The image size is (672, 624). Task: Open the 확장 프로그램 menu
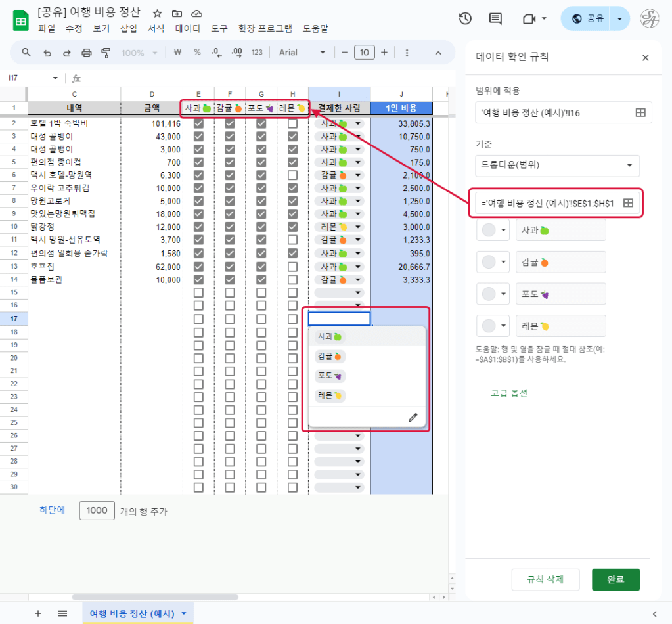(265, 29)
